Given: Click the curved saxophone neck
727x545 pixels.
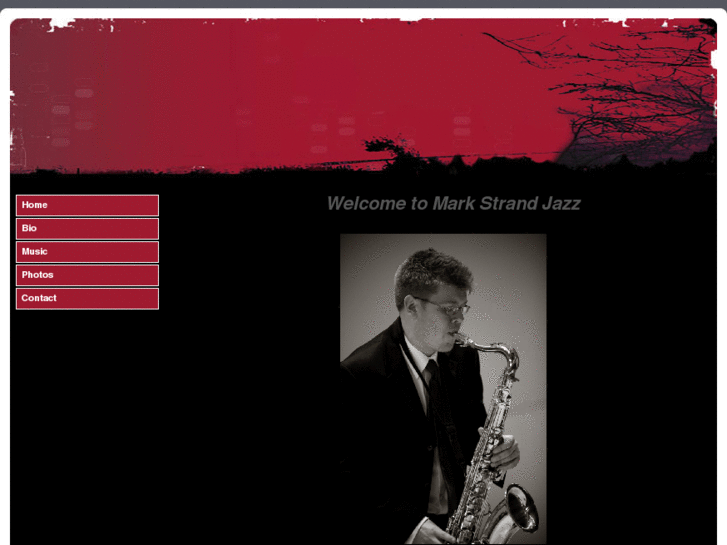Looking at the screenshot, I should [x=495, y=350].
